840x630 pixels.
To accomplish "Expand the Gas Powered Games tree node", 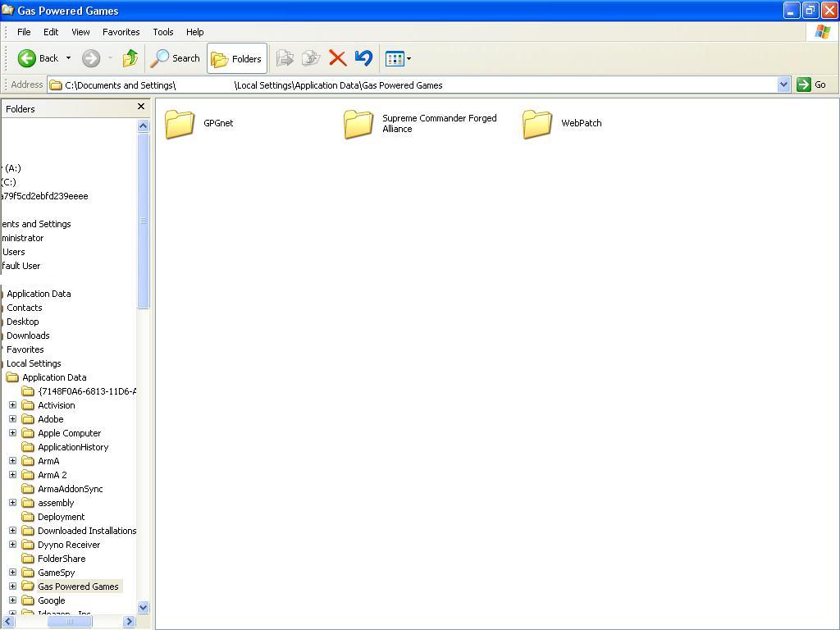I will click(x=13, y=586).
